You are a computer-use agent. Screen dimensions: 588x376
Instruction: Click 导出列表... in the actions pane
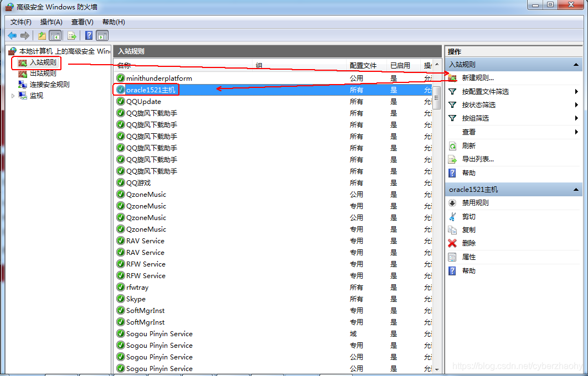pos(478,159)
